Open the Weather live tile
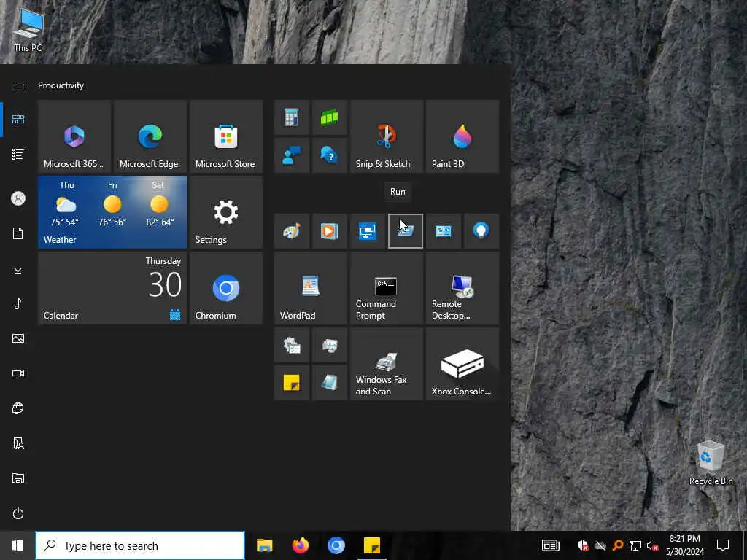Screen dimensions: 747x560 [x=112, y=212]
